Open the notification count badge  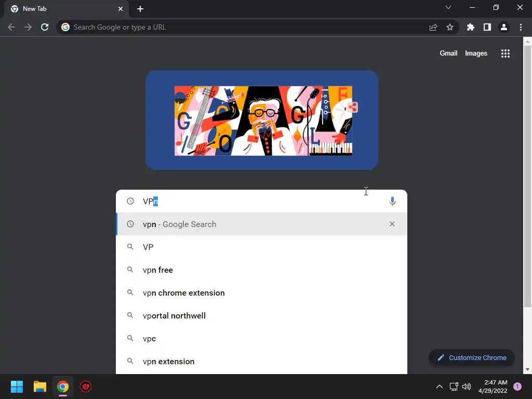[x=517, y=387]
